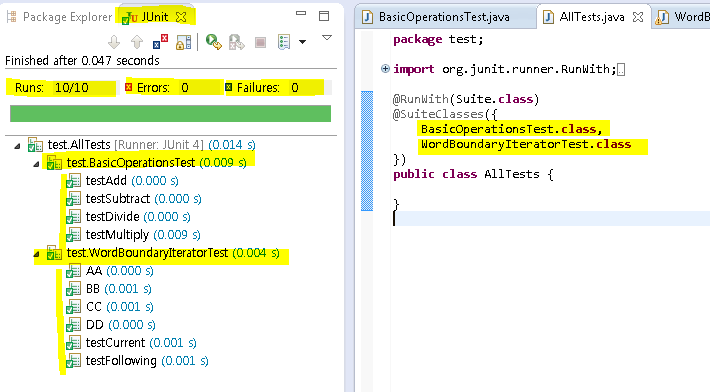
Task: Click the Errors red X icon
Action: pyautogui.click(x=129, y=87)
